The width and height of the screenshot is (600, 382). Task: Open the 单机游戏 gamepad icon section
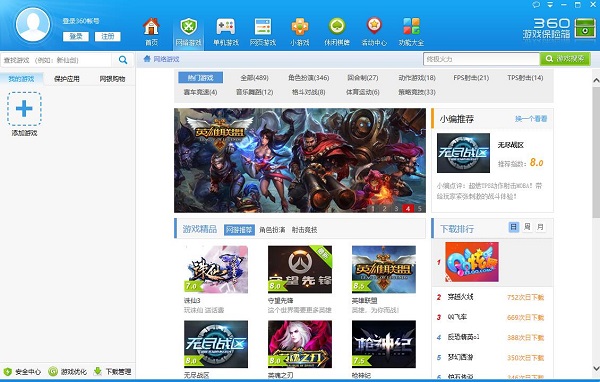pos(226,27)
